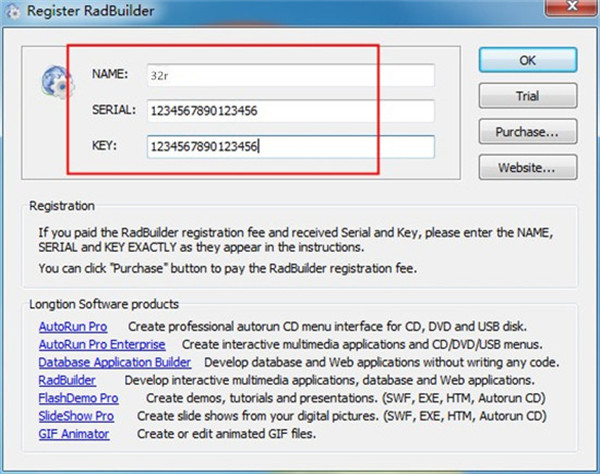600x474 pixels.
Task: Choose the Trial button
Action: point(528,96)
